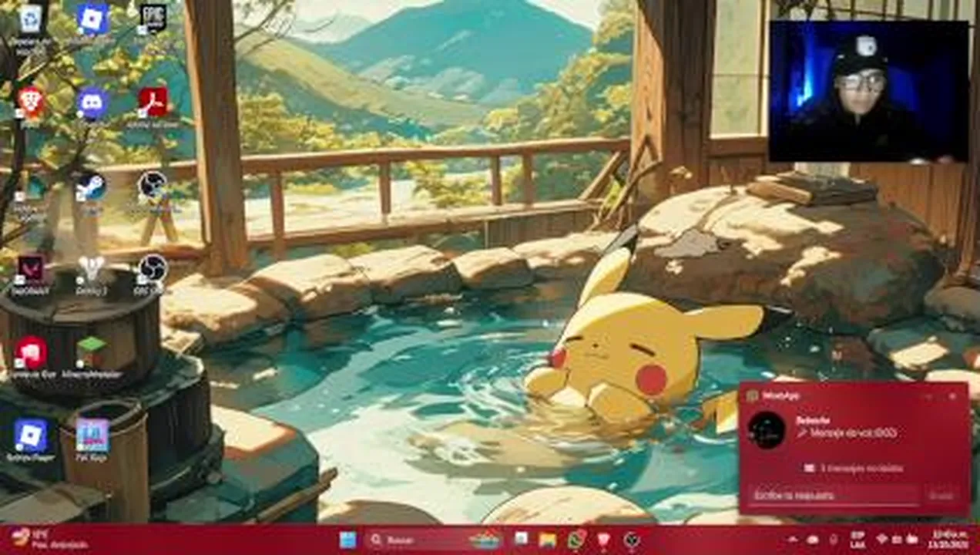This screenshot has height=555, width=980.
Task: Click the microphone icon in the system tray
Action: pos(833,540)
